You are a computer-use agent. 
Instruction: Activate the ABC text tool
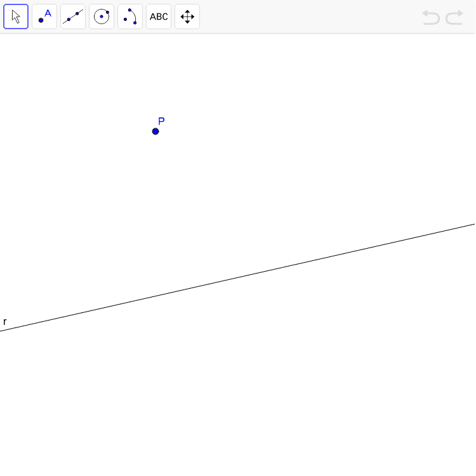coord(159,17)
